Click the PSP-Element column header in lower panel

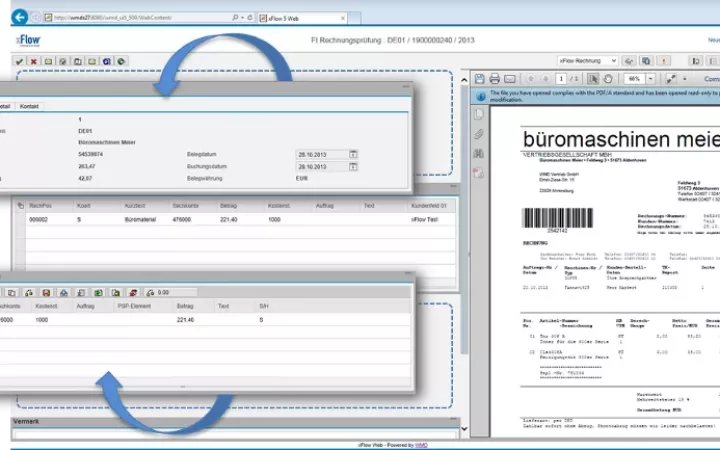click(x=134, y=306)
